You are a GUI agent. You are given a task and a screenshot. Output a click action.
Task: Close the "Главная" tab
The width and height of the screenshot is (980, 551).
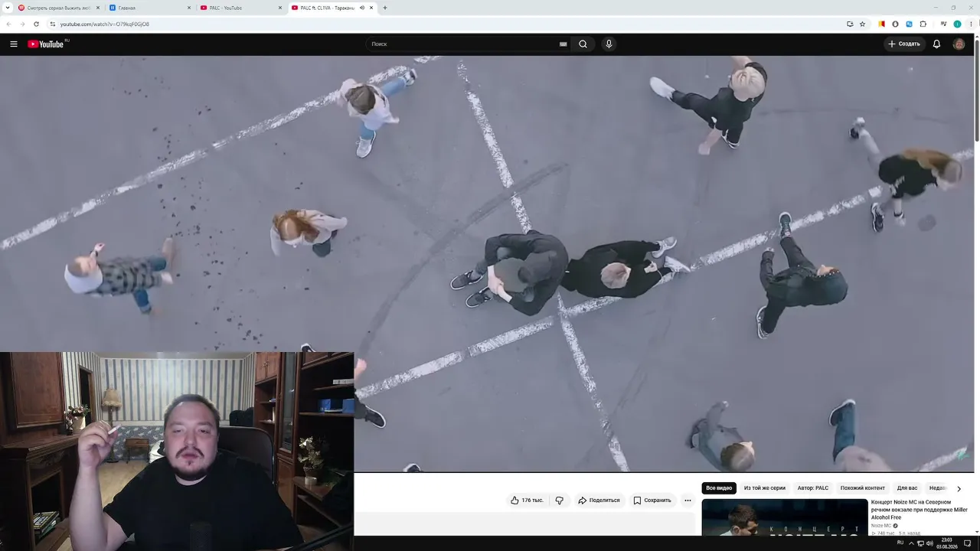click(x=189, y=8)
